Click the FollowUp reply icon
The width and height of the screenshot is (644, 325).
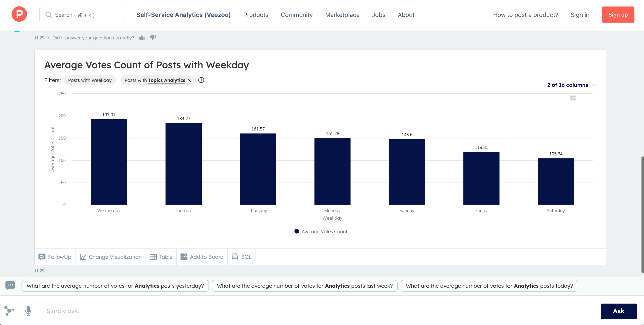tap(42, 257)
